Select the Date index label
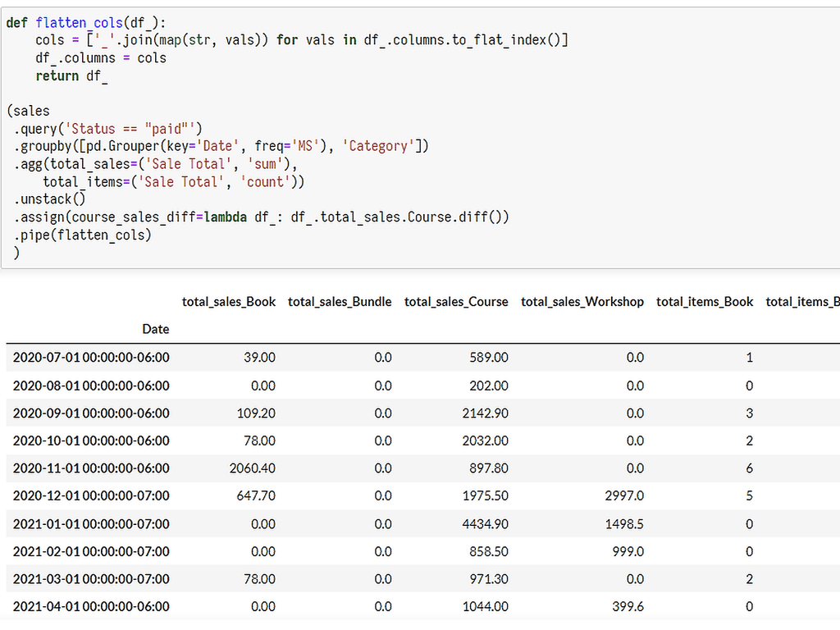 pyautogui.click(x=156, y=329)
